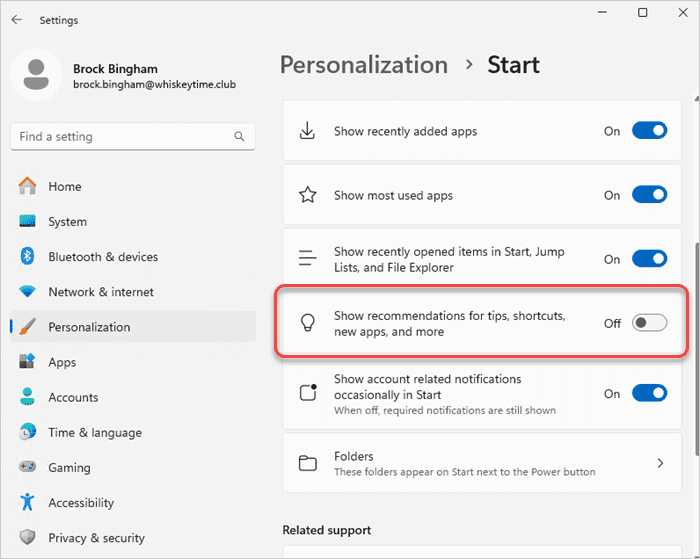Click the Network wifi icon

27,292
